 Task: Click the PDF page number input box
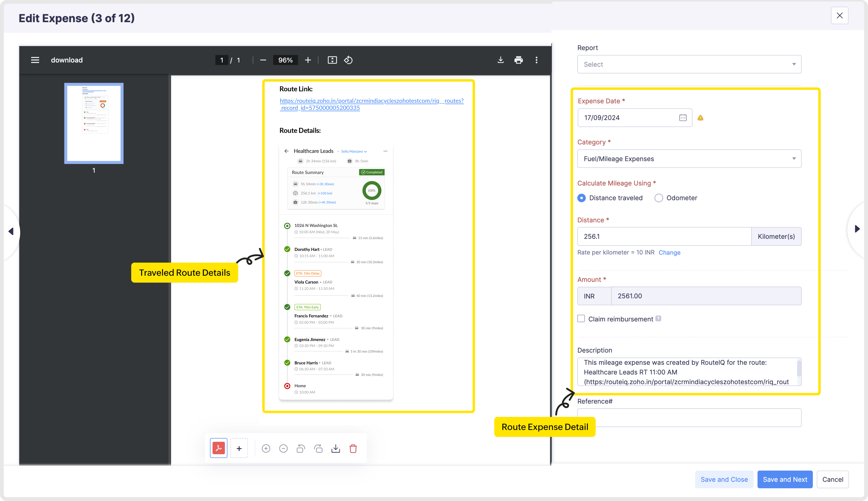(x=221, y=60)
